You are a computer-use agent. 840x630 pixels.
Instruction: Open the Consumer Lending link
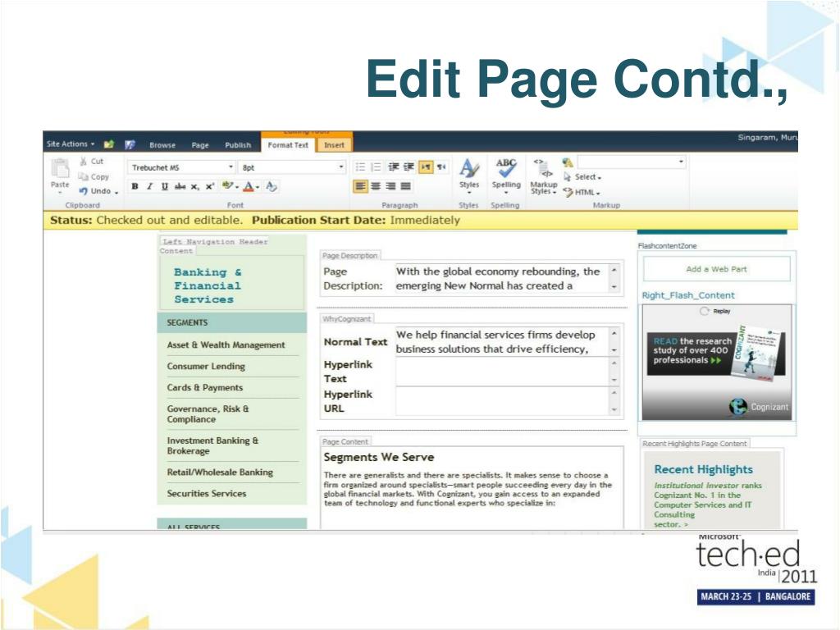tap(206, 367)
